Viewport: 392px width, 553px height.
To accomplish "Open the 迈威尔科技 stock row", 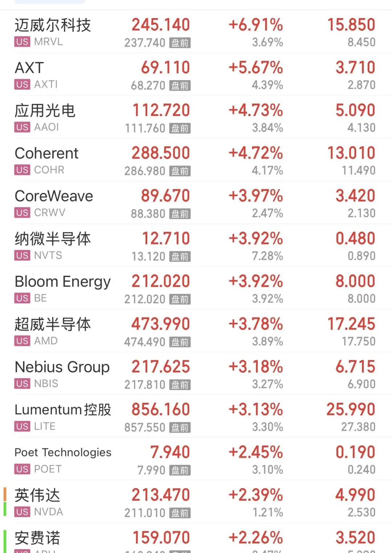I will tap(196, 32).
